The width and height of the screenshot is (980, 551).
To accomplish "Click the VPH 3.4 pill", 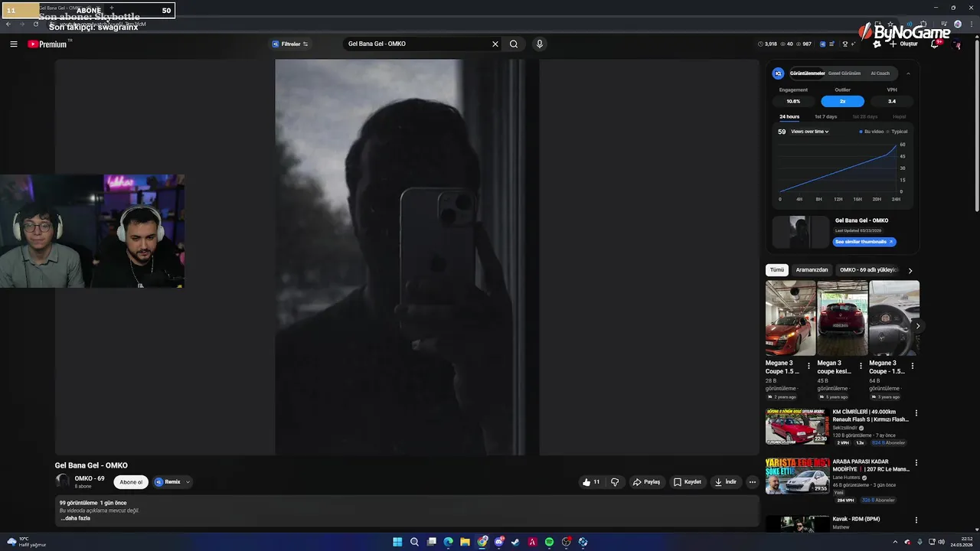I will click(x=892, y=101).
